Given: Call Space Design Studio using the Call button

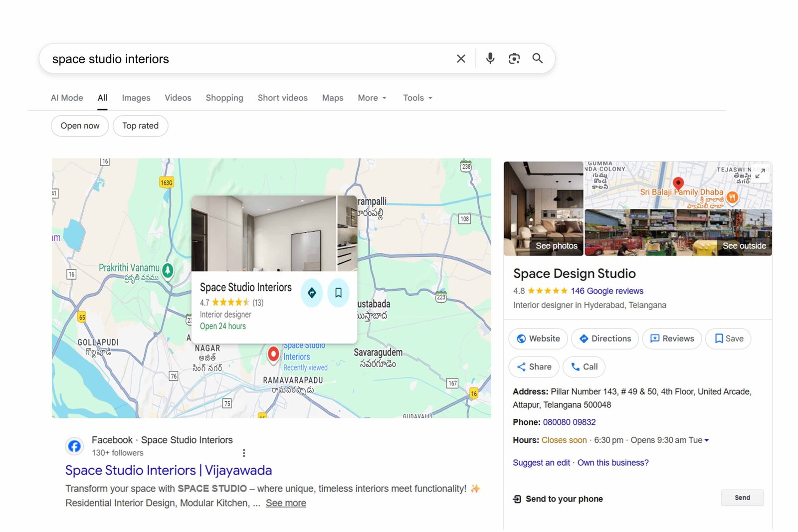Looking at the screenshot, I should click(x=584, y=367).
